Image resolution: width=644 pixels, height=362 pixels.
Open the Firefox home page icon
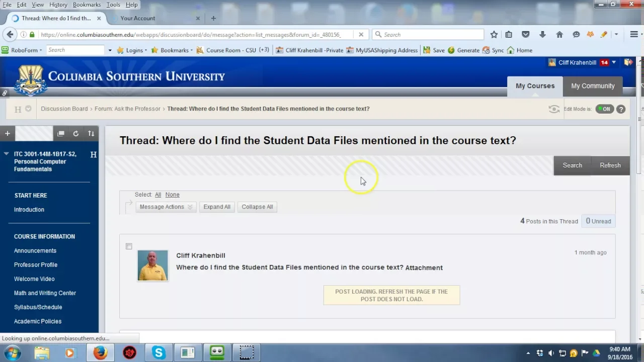pos(559,34)
